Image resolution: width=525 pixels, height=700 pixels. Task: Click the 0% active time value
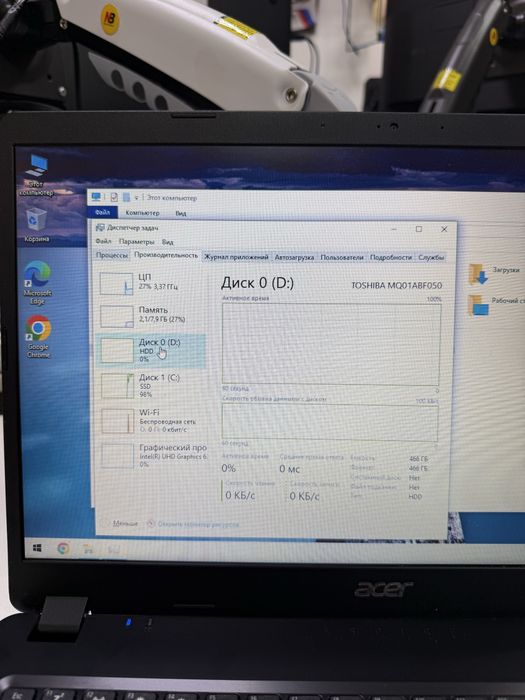point(229,468)
